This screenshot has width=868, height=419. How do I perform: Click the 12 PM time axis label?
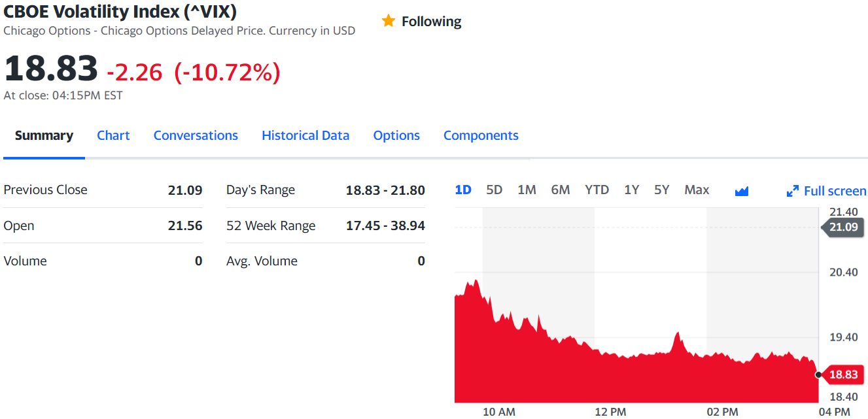click(x=611, y=412)
